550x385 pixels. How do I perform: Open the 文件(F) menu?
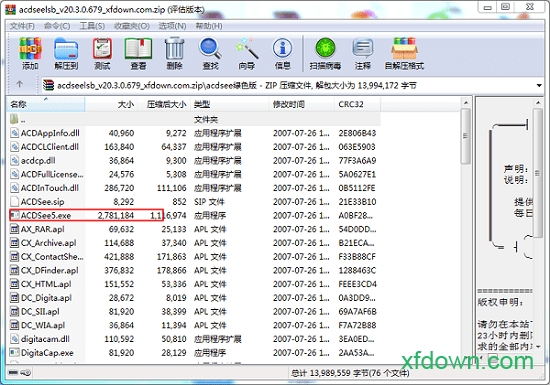(22, 26)
